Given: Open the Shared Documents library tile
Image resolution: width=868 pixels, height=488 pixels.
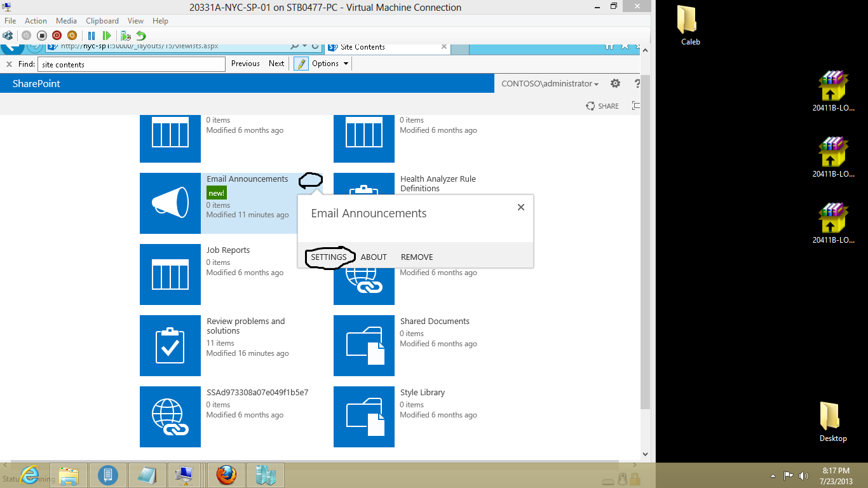Looking at the screenshot, I should pyautogui.click(x=364, y=346).
